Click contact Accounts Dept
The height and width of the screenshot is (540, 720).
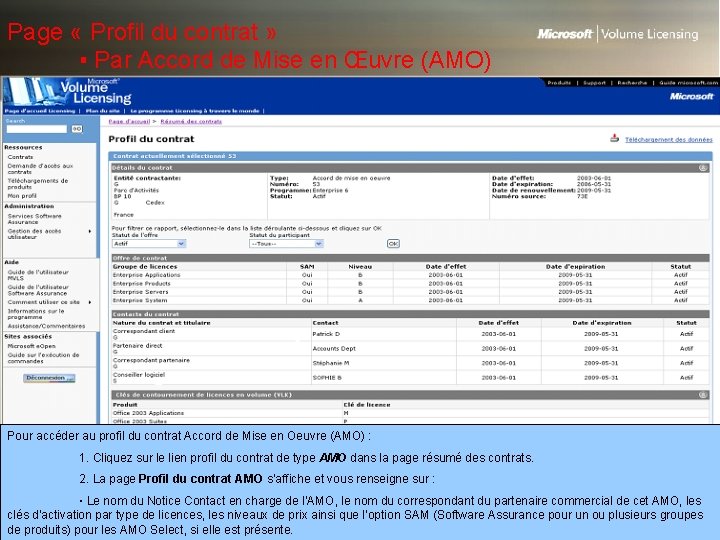coord(334,349)
